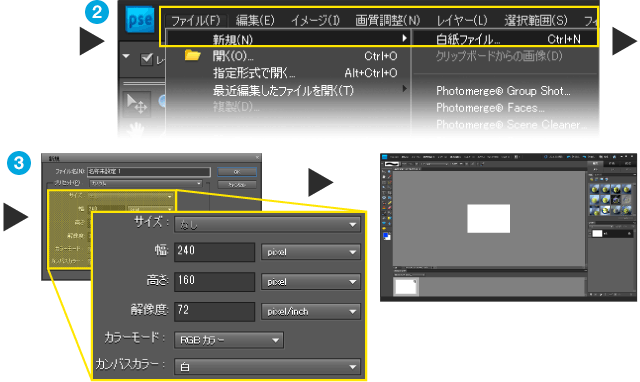Click the blue foreground color swatch
This screenshot has height=382, width=640.
click(x=385, y=235)
